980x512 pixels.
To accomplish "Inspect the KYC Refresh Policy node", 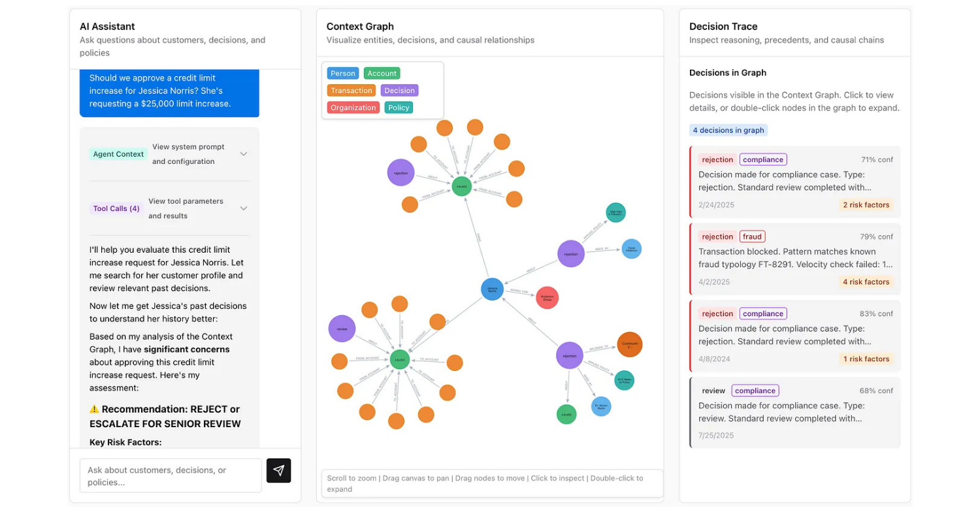I will pos(625,380).
